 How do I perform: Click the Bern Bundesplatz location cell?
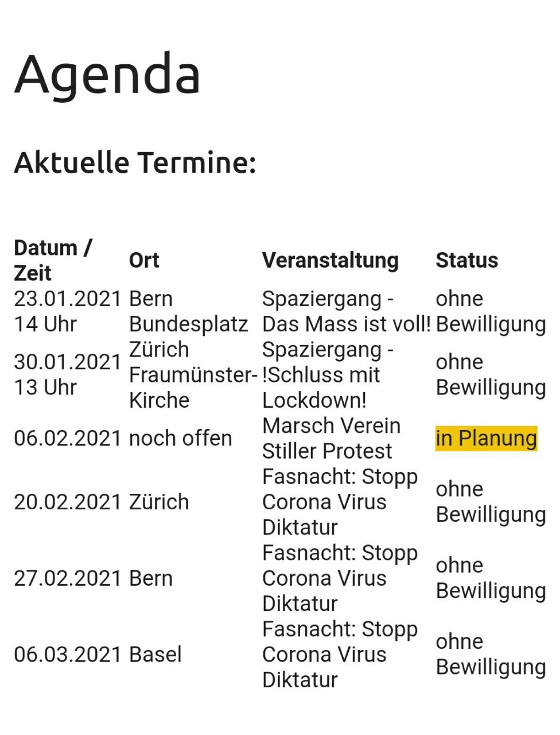188,311
